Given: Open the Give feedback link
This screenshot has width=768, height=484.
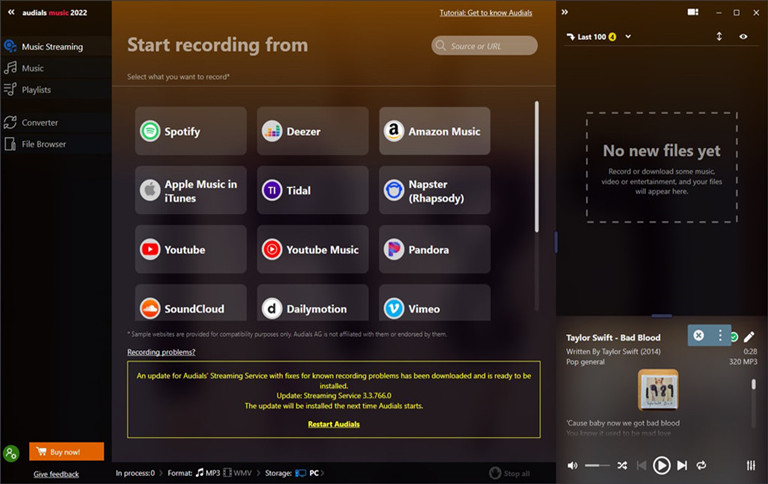Looking at the screenshot, I should (56, 474).
